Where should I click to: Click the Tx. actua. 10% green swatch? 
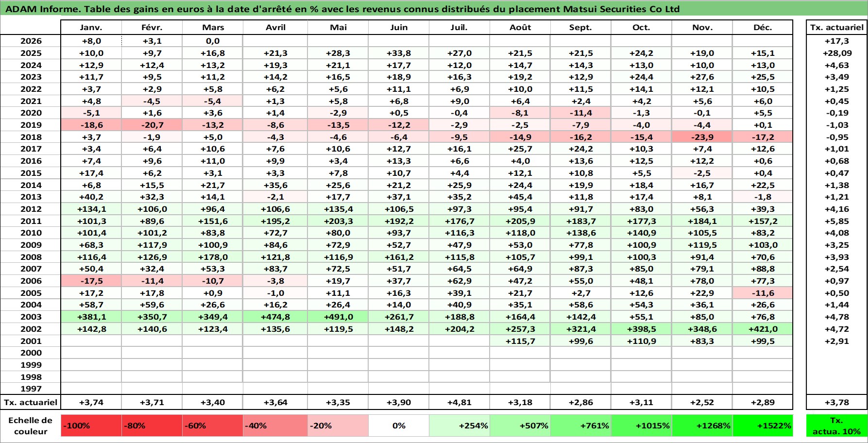[836, 426]
